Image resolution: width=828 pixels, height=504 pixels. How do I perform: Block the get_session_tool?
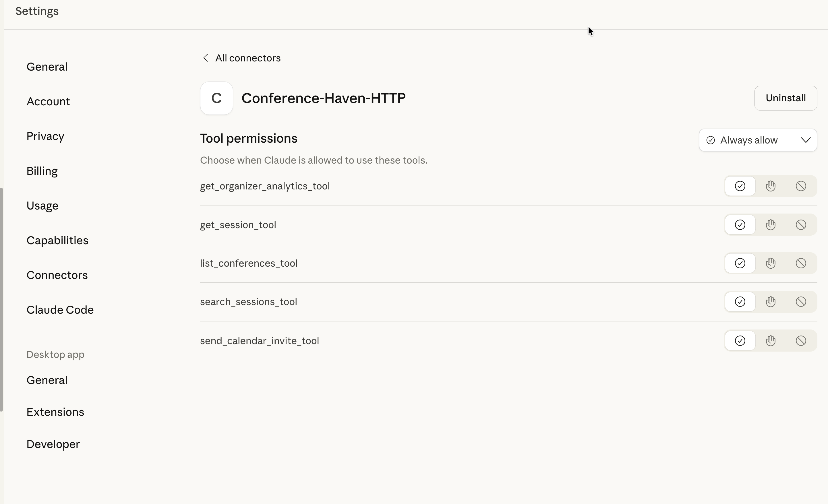point(801,224)
